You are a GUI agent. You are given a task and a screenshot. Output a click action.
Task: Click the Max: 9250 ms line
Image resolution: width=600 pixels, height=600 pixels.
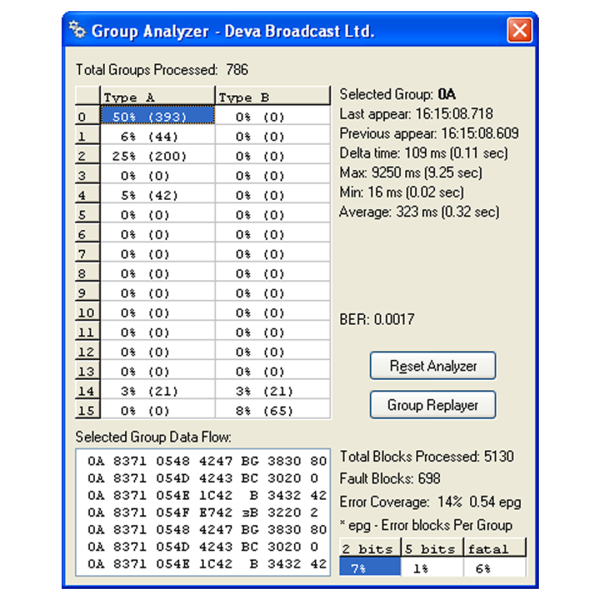(411, 173)
